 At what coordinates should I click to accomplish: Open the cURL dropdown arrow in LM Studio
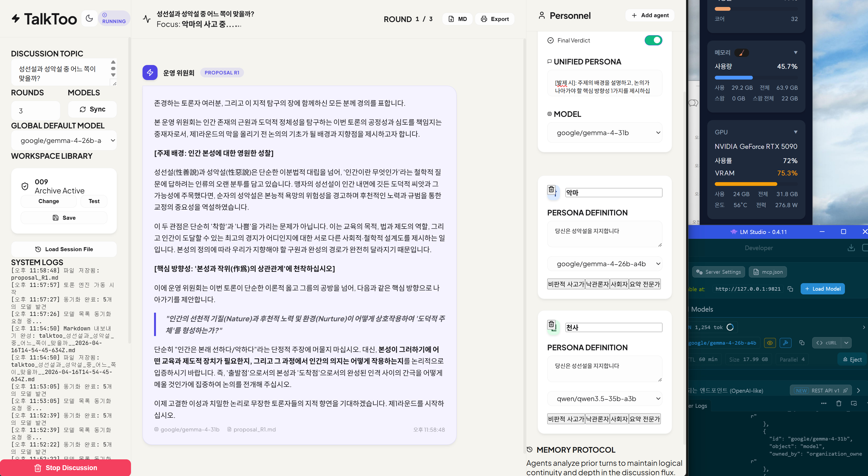847,343
